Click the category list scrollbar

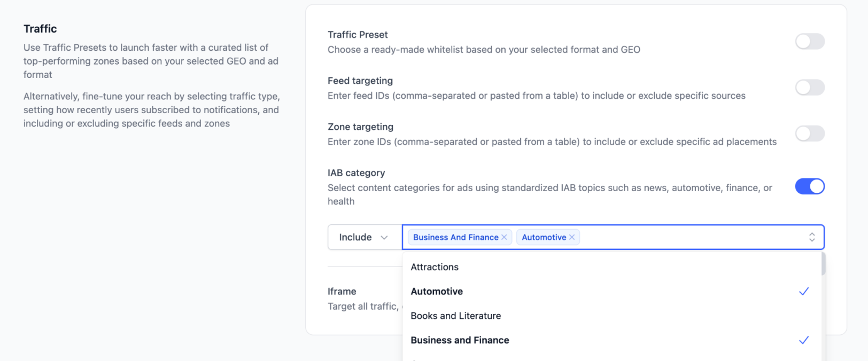[823, 264]
